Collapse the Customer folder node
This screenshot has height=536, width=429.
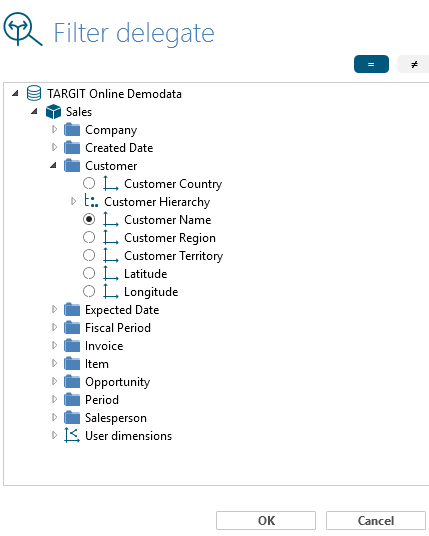pyautogui.click(x=53, y=166)
